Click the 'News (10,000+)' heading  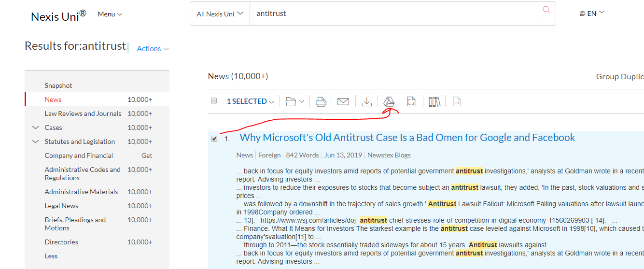point(238,76)
